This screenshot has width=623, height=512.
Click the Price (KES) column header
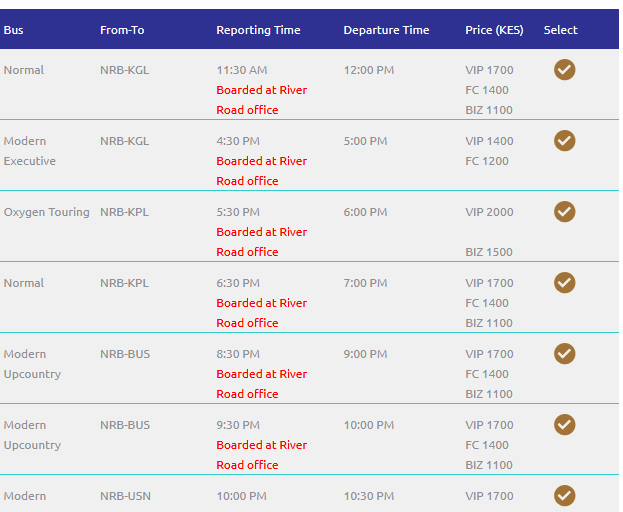(x=494, y=30)
